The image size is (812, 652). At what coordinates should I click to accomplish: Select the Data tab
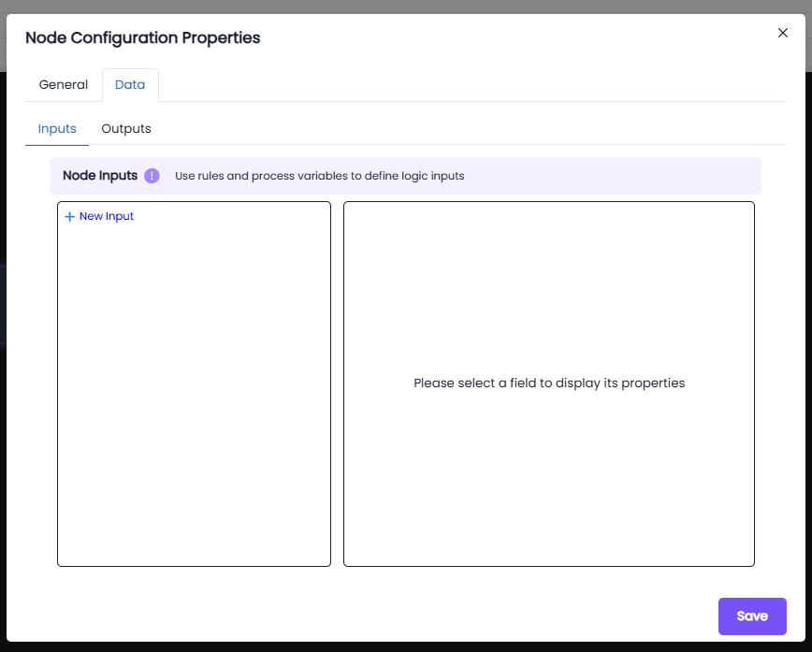[x=130, y=85]
